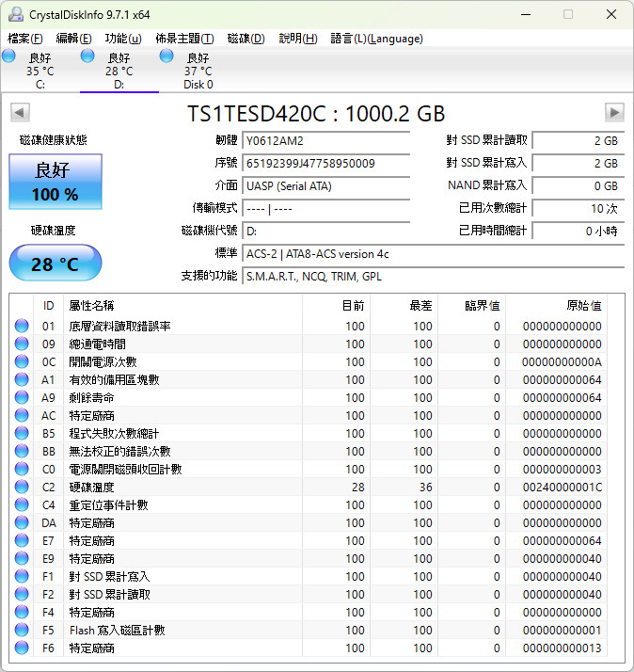Click status circle of attribute E9 row
Screen dimensions: 634x672
(22, 558)
